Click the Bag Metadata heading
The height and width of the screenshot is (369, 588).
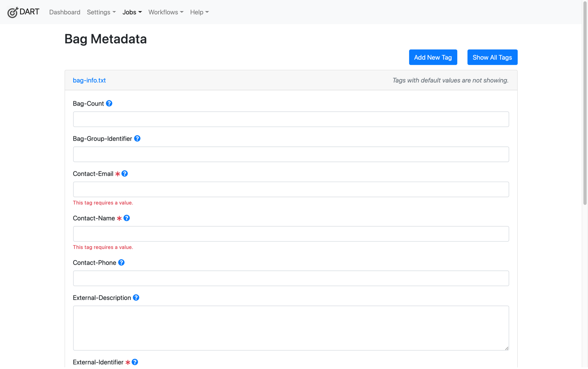[106, 39]
